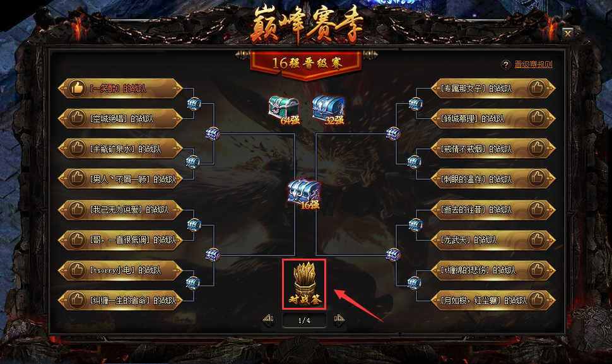Select the 16强晋级赛 header banner
This screenshot has width=612, height=364.
coord(306,64)
